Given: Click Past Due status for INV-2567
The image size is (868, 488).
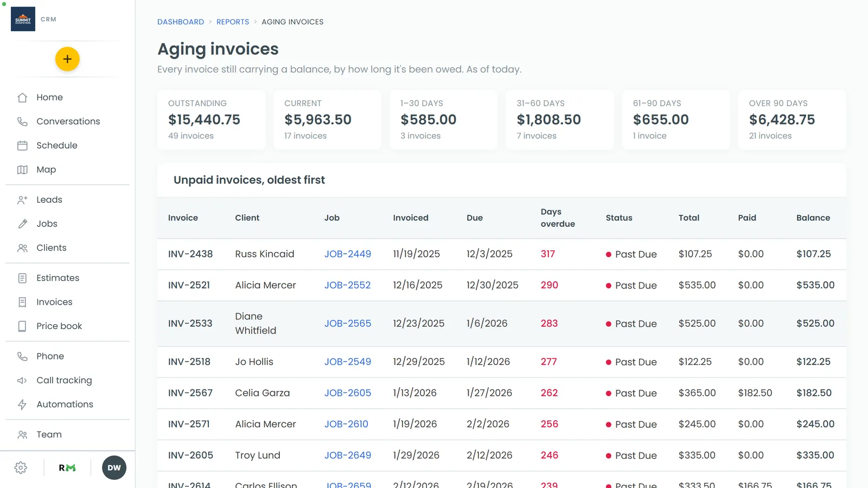Looking at the screenshot, I should (631, 393).
